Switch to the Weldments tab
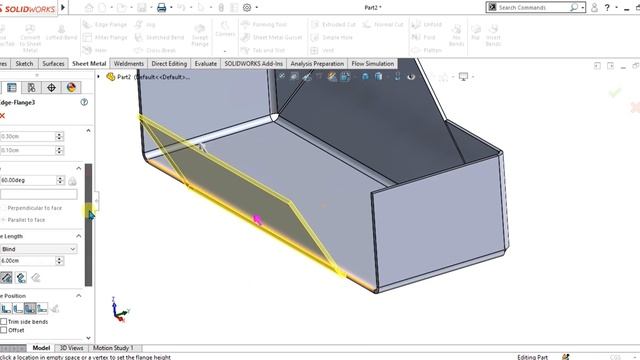Viewport: 640px width, 360px height. coord(129,64)
